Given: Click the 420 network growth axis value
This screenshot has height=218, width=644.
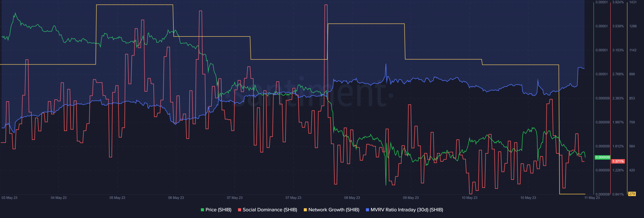Looking at the screenshot, I should click(x=632, y=170).
